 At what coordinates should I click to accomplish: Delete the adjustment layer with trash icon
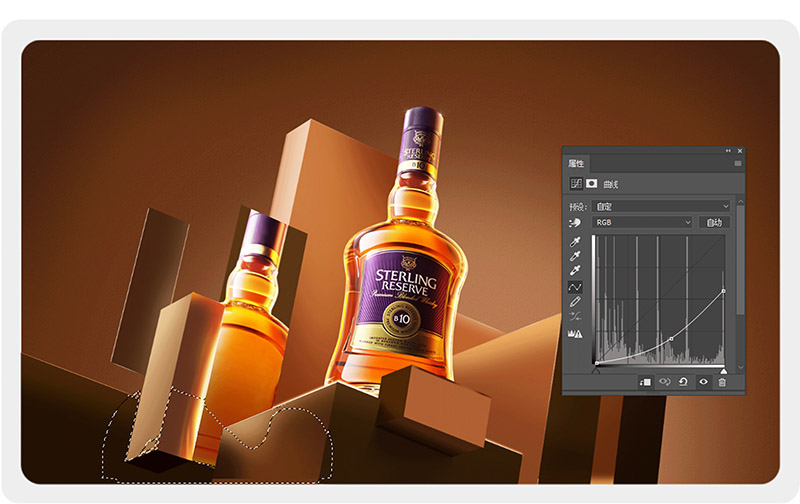coord(722,382)
